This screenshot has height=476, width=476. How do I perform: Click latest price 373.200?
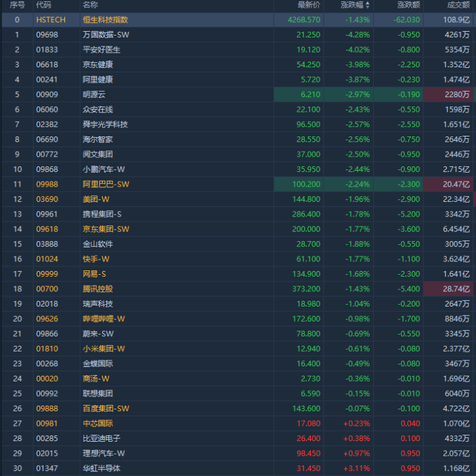(x=306, y=289)
